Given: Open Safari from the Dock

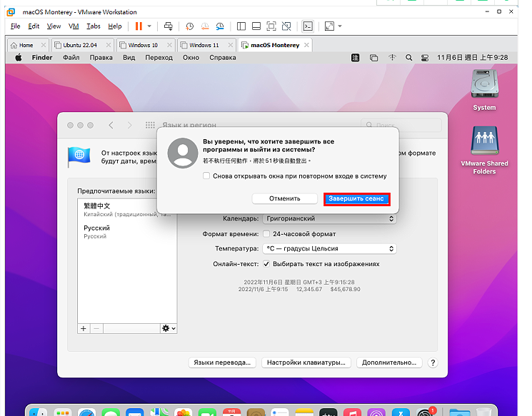Looking at the screenshot, I should [x=86, y=412].
